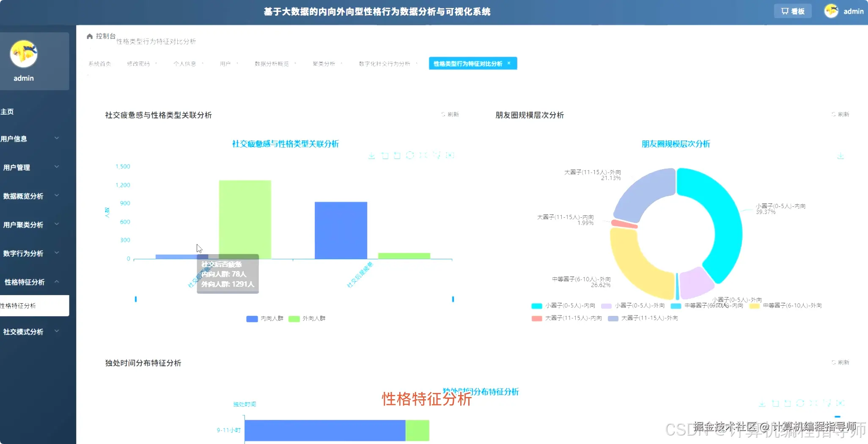Activate area zoom on social fatigue chart
868x444 pixels.
[385, 156]
